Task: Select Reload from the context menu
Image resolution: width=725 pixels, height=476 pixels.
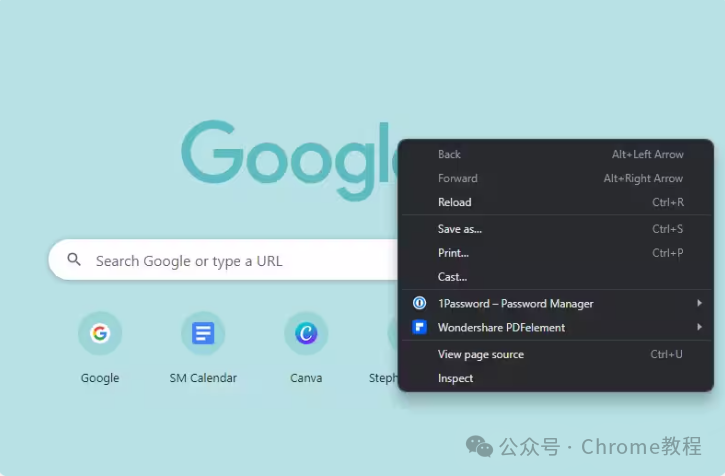Action: 556,202
